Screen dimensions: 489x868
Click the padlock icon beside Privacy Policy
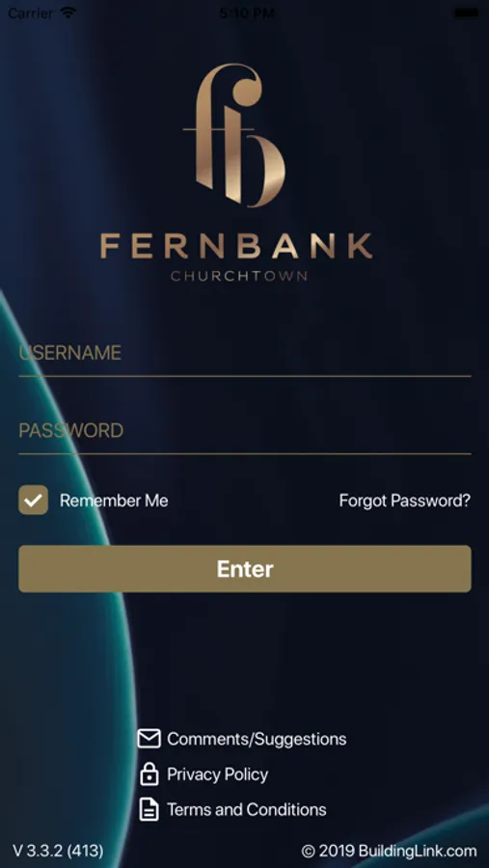pos(149,773)
